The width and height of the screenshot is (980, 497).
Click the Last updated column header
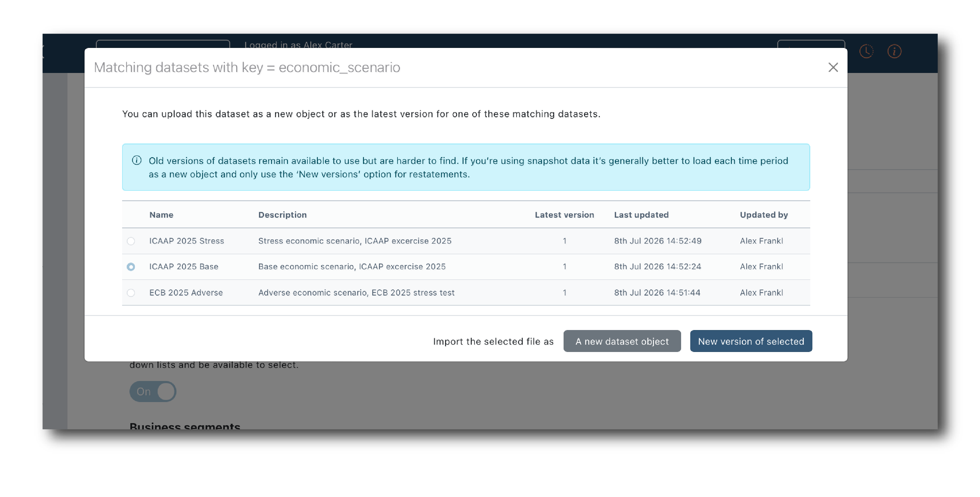(x=641, y=215)
